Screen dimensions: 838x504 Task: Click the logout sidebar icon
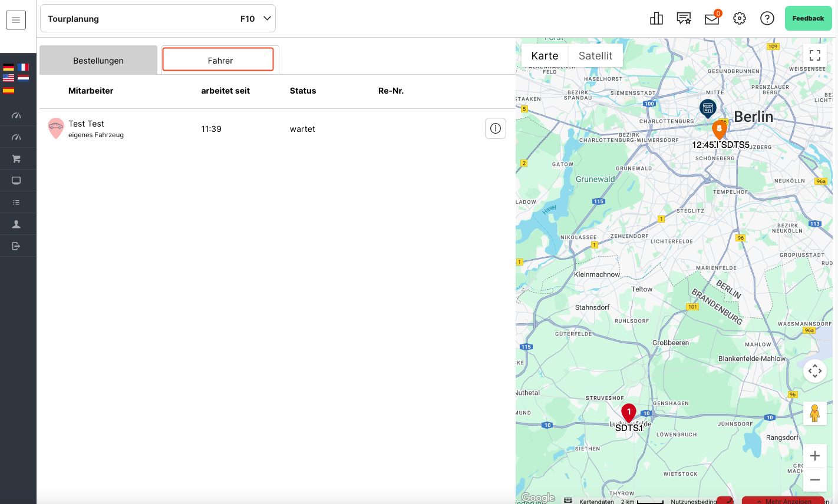(17, 246)
